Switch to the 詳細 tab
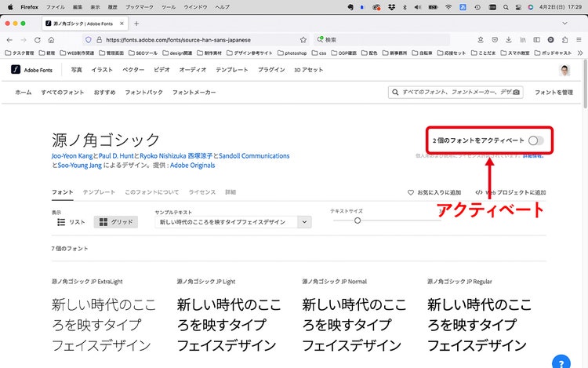The image size is (588, 368). coord(230,192)
